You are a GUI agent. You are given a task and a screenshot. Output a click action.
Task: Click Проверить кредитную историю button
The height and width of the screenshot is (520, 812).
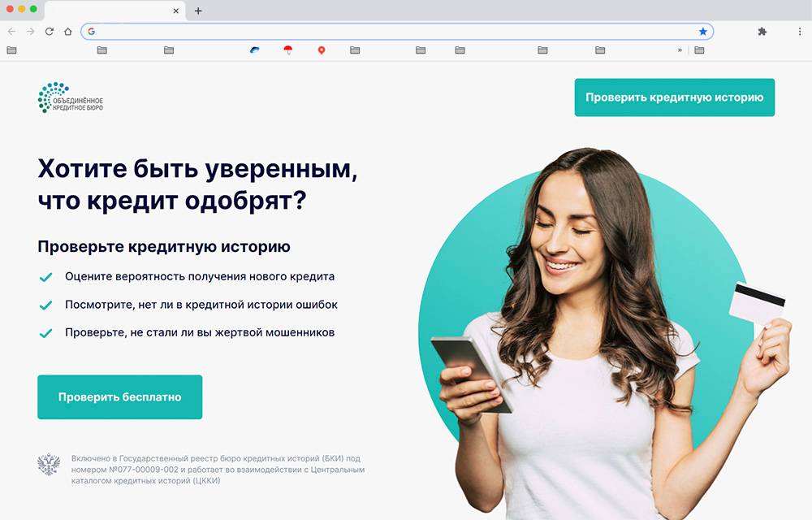click(674, 97)
